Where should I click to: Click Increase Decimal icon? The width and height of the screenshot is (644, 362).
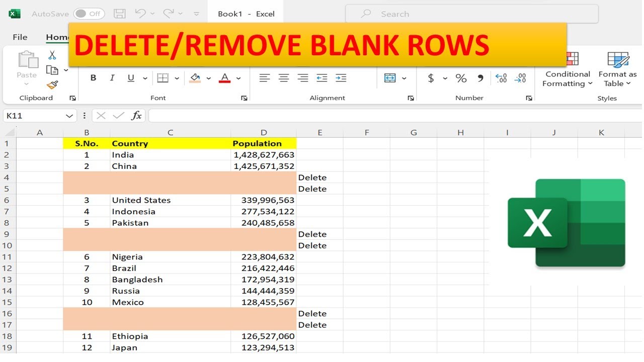(x=501, y=78)
